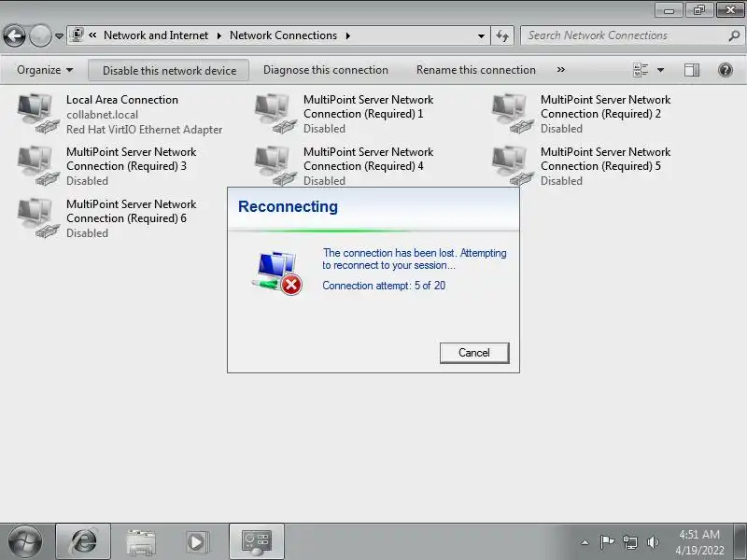
Task: Click Connection attempt: 5 of 20 text
Action: [384, 286]
